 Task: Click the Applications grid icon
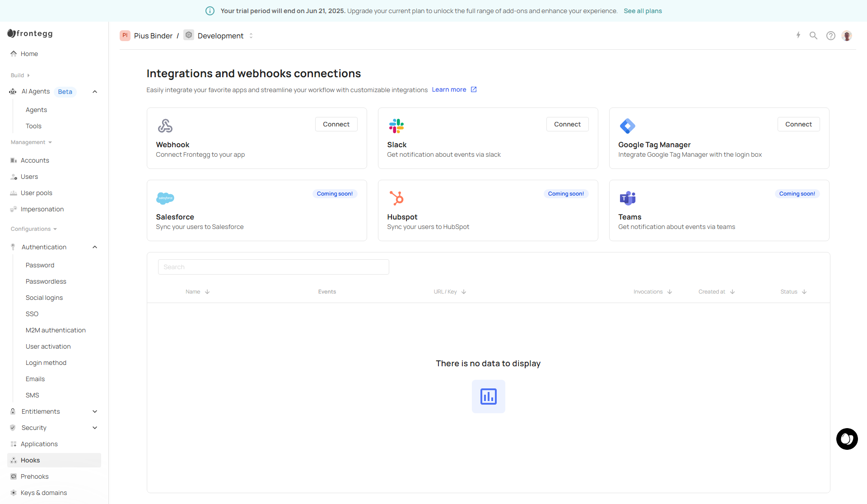14,444
